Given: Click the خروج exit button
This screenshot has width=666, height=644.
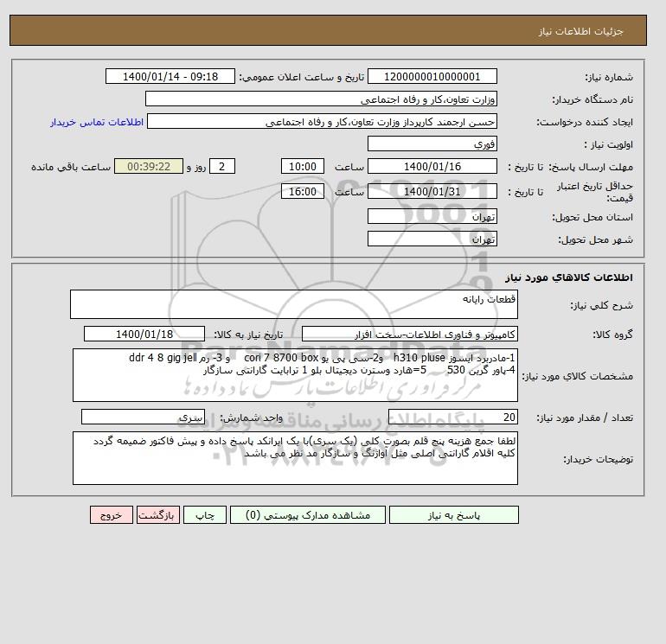Looking at the screenshot, I should click(x=112, y=514).
